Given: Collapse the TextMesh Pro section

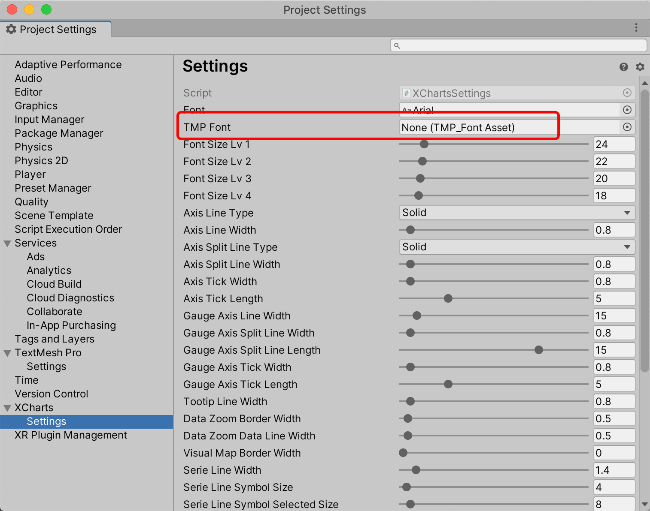Looking at the screenshot, I should 8,353.
